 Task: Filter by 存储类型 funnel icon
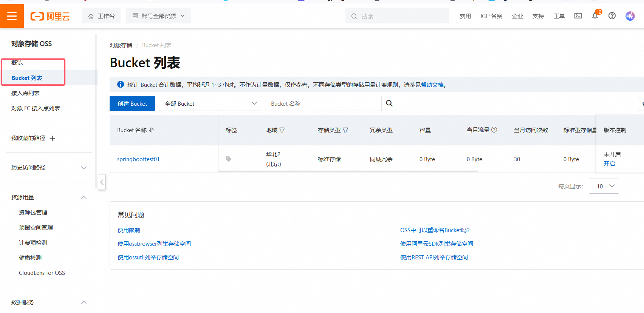click(x=345, y=130)
